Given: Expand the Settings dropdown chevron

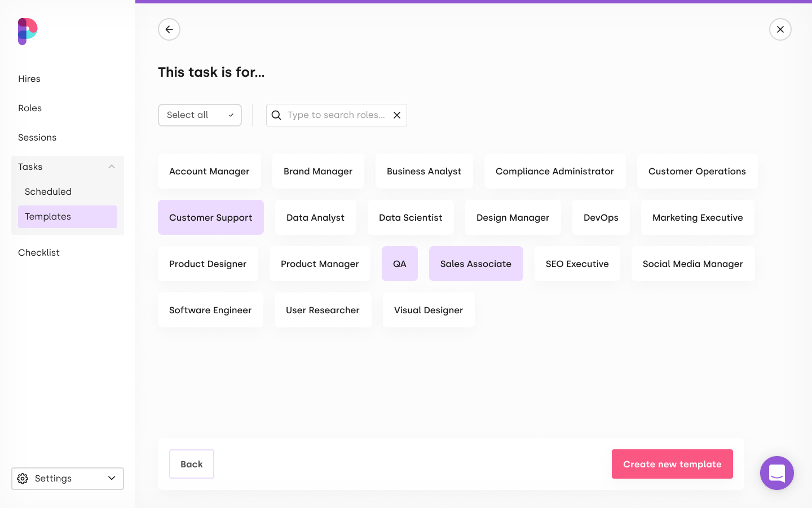Looking at the screenshot, I should click(112, 479).
